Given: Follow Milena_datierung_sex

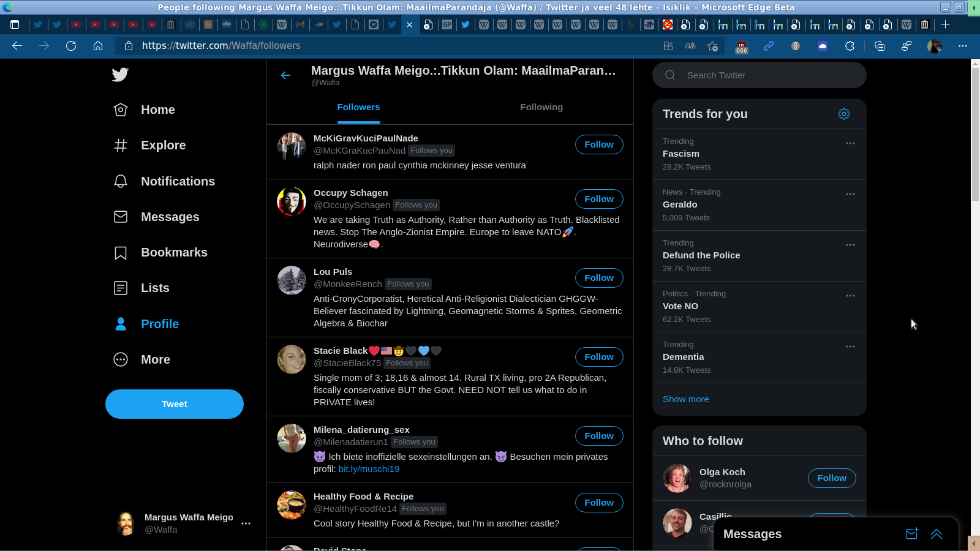Looking at the screenshot, I should pyautogui.click(x=599, y=436).
